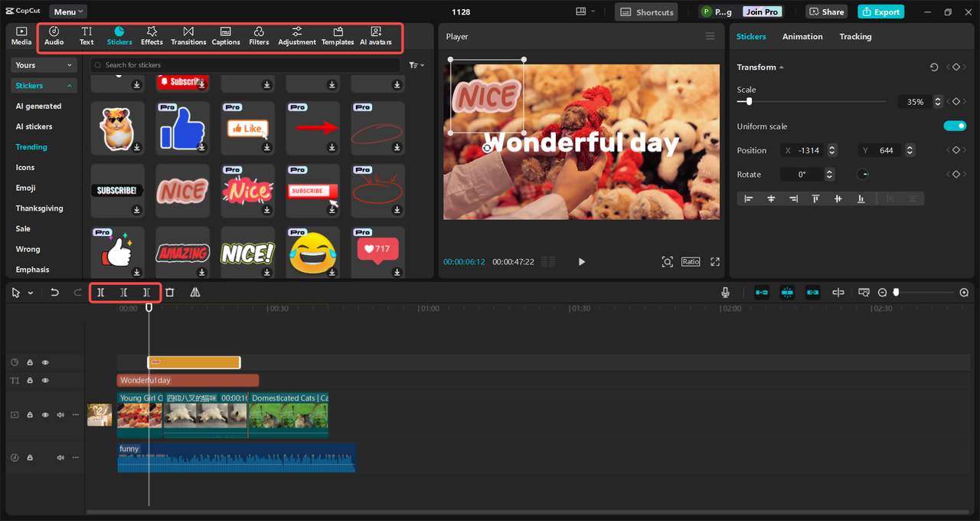Click the Split tool in timeline toolbar
Viewport: 980px width, 521px height.
[x=101, y=293]
